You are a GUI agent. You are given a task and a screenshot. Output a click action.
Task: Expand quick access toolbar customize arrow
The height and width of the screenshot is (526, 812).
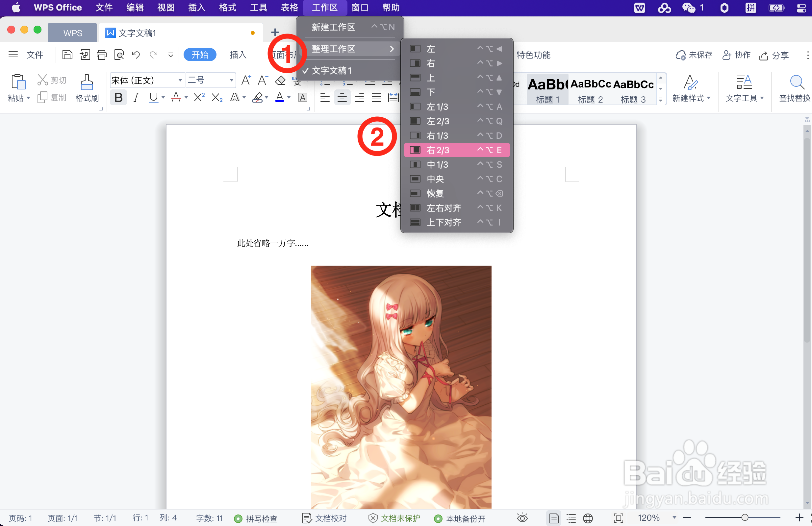pyautogui.click(x=170, y=55)
